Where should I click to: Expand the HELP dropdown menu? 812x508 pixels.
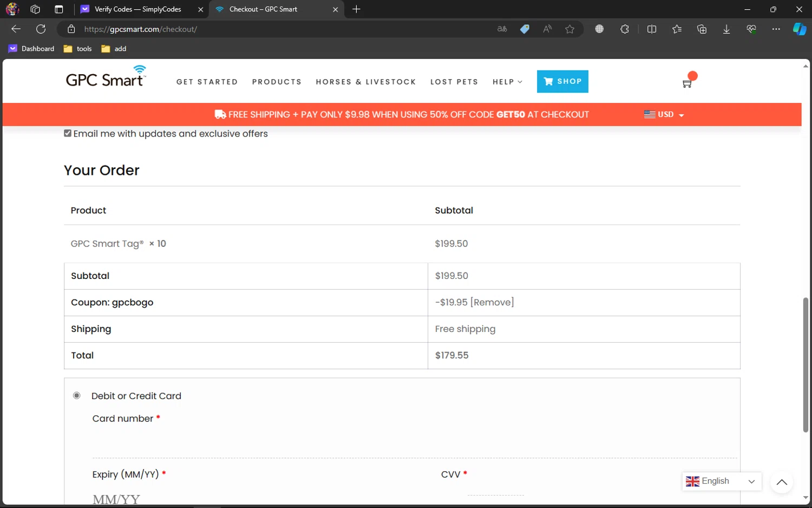point(507,82)
